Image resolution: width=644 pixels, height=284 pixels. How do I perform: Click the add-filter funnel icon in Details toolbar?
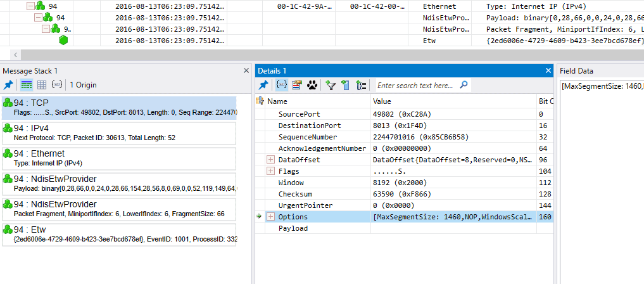[331, 85]
